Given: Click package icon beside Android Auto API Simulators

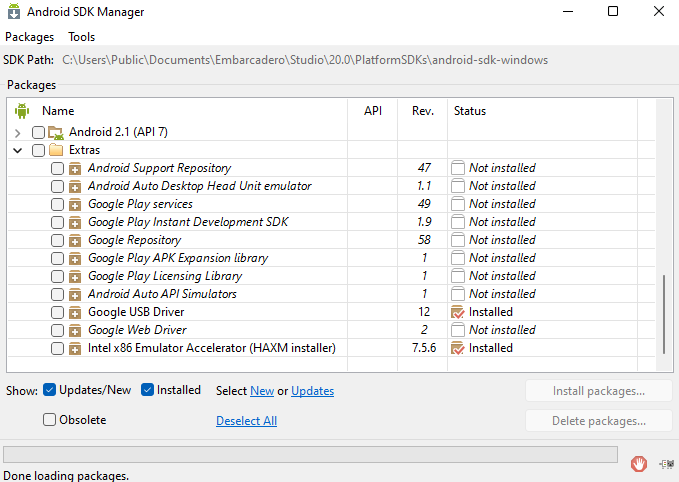Looking at the screenshot, I should (x=75, y=294).
